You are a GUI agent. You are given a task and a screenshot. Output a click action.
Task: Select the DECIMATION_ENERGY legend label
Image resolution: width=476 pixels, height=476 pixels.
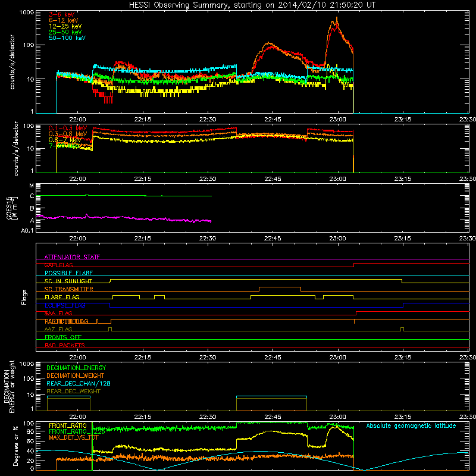(76, 368)
